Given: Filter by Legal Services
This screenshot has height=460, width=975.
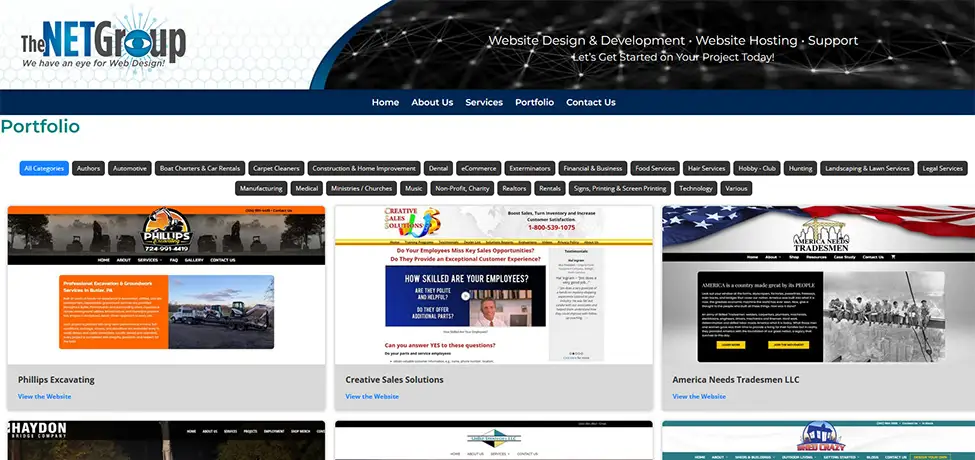Looking at the screenshot, I should [x=943, y=168].
